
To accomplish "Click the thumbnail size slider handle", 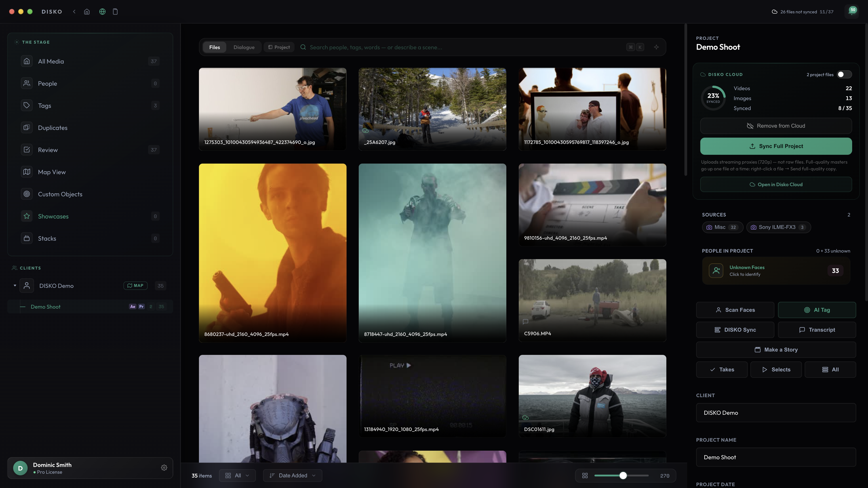I will coord(623,475).
